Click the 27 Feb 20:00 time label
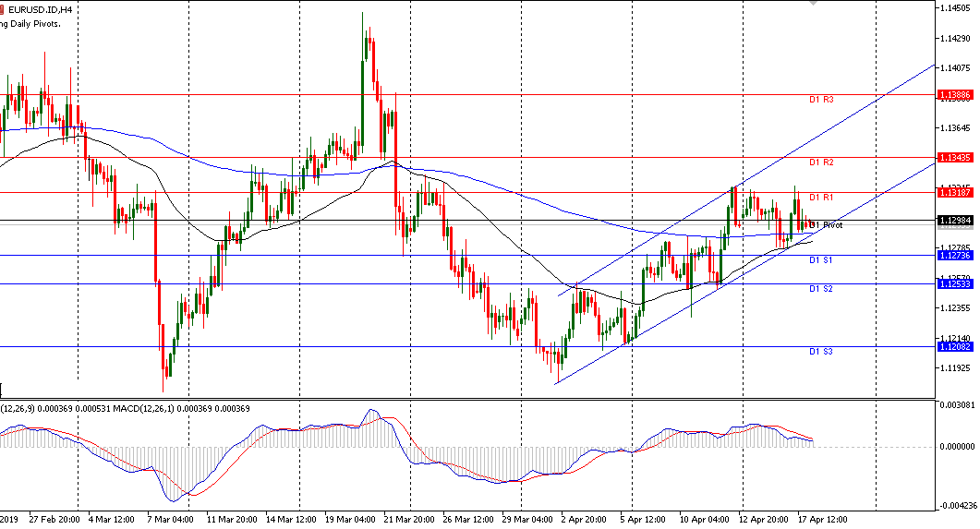980x529 pixels. click(x=54, y=520)
